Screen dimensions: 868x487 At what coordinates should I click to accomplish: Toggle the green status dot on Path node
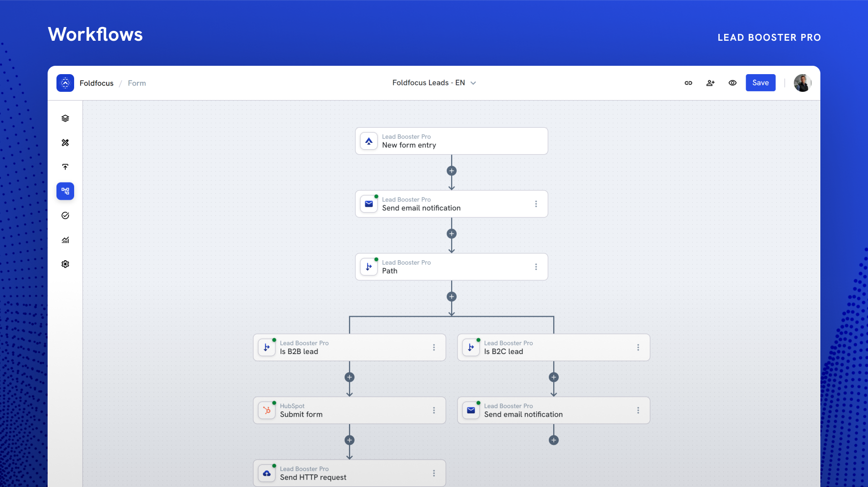[376, 259]
